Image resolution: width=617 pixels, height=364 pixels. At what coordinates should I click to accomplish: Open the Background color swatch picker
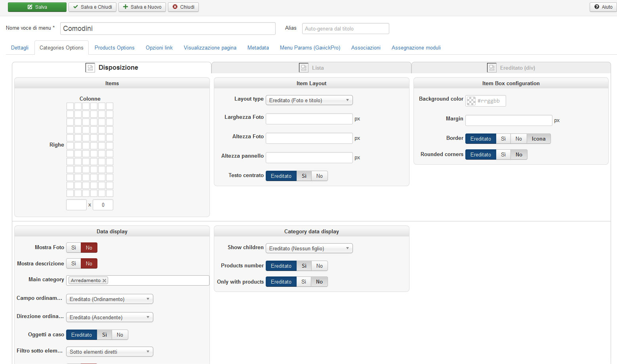pyautogui.click(x=471, y=101)
